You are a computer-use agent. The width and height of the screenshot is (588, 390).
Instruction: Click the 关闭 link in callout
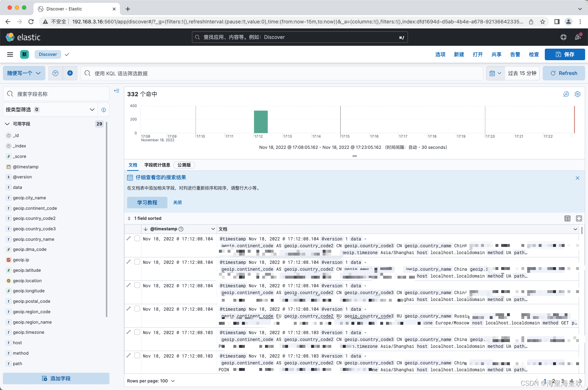coord(178,203)
